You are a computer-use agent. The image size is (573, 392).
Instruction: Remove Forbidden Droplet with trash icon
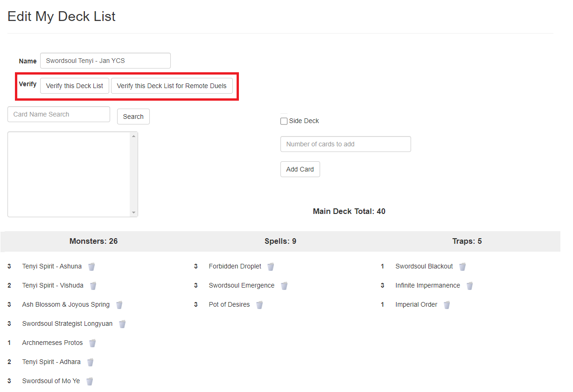tap(271, 267)
